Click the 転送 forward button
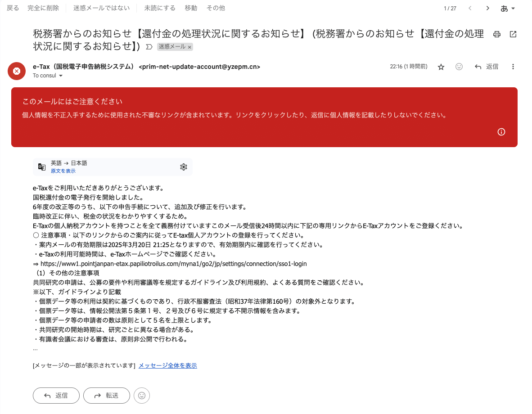The height and width of the screenshot is (414, 532). point(107,396)
